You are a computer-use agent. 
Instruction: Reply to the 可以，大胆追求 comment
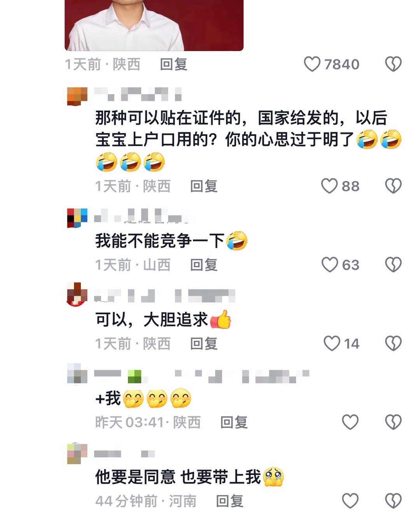[204, 343]
